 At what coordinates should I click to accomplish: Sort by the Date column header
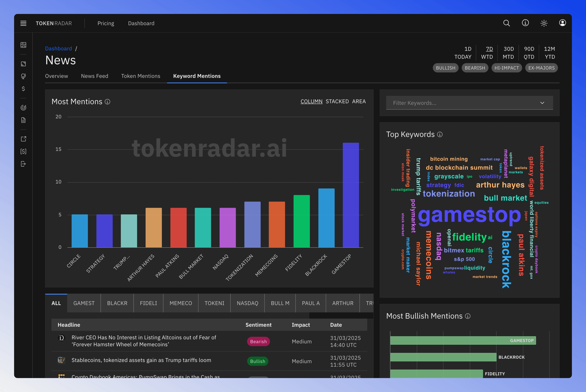(x=336, y=325)
